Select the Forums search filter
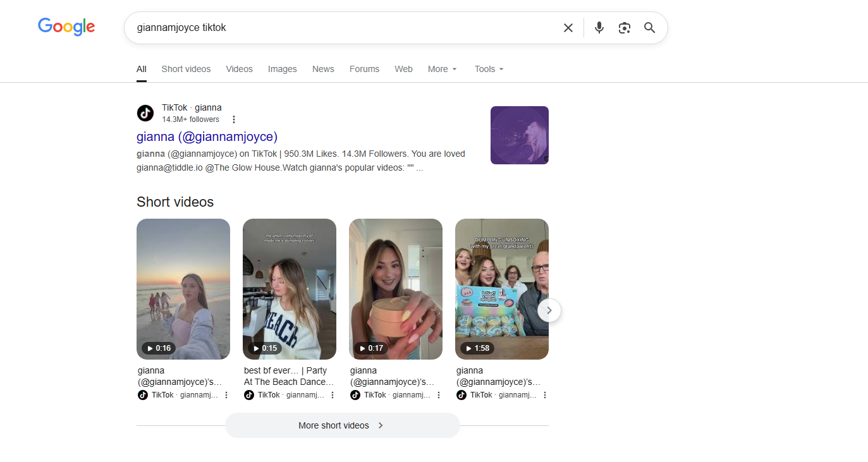 [364, 69]
